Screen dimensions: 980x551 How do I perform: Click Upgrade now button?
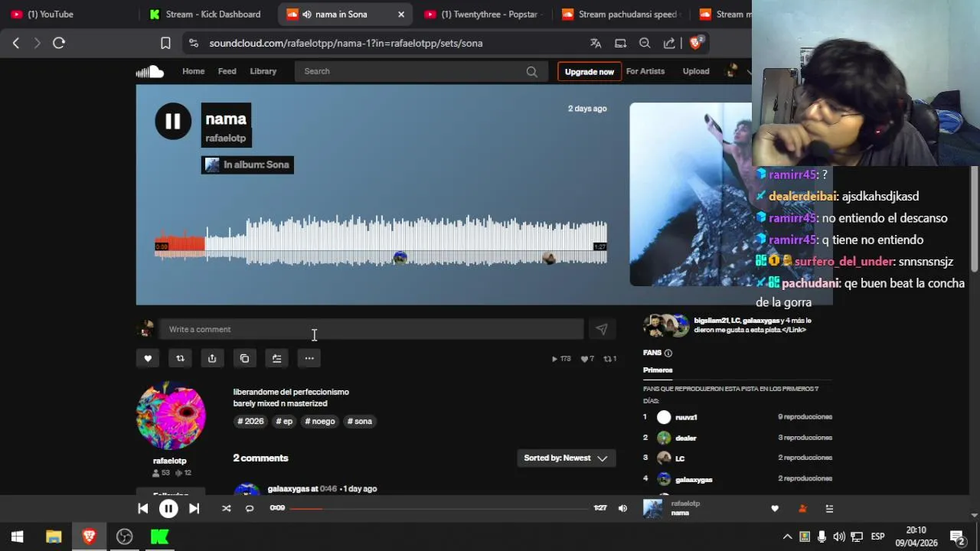[x=590, y=71]
